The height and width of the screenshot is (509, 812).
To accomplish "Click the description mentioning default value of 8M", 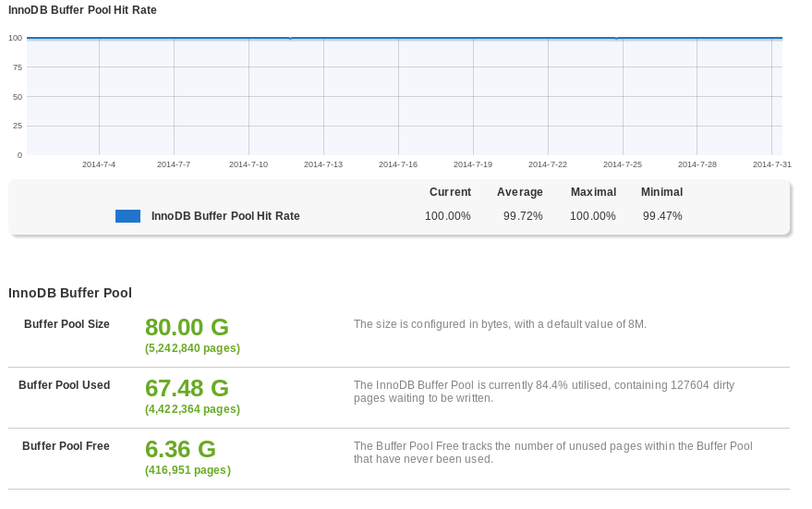I will [x=501, y=324].
